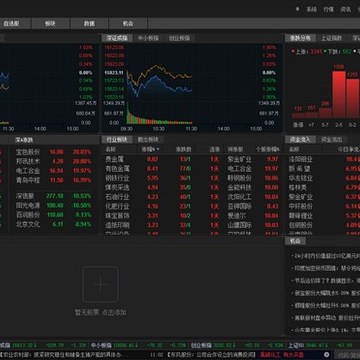
Task: Select 造纸印刷 sector row
Action: pos(192,225)
